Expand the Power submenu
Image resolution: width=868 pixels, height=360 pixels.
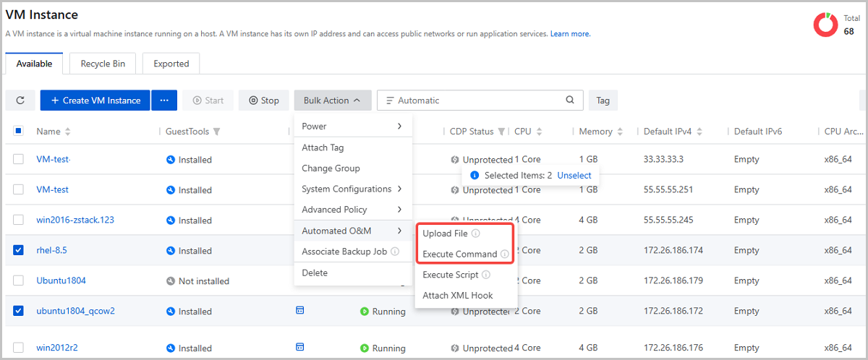click(352, 127)
